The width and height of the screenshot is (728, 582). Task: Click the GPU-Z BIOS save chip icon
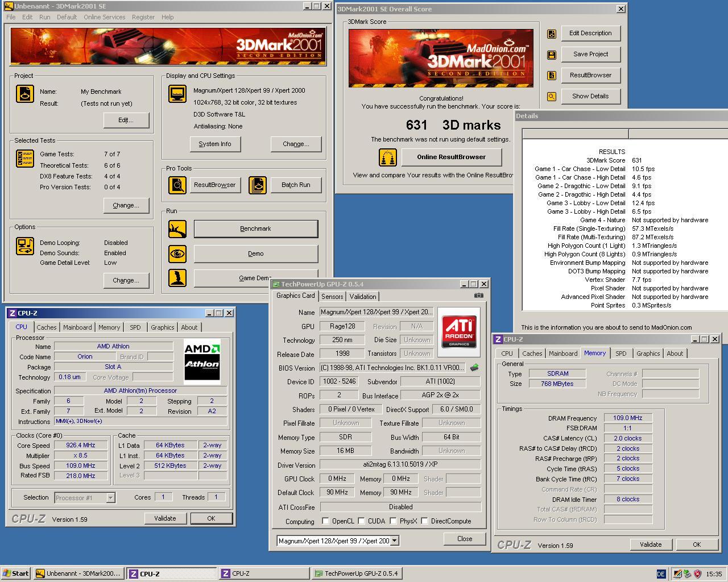click(x=474, y=368)
